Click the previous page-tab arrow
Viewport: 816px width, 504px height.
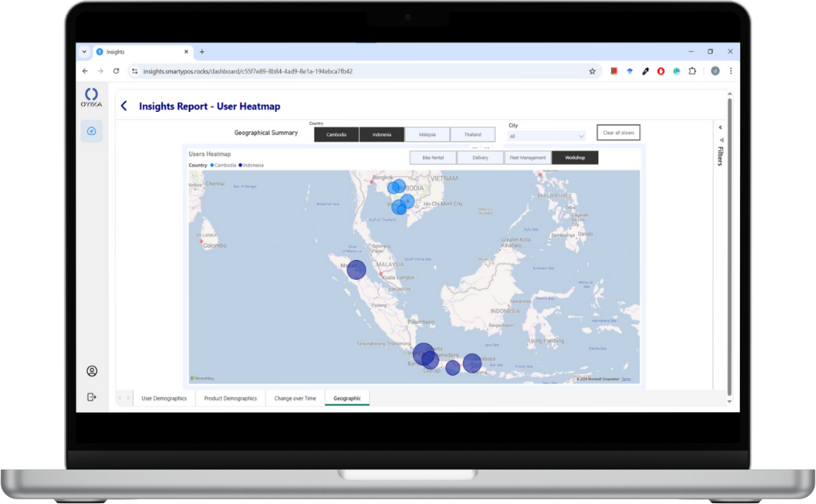pos(119,398)
